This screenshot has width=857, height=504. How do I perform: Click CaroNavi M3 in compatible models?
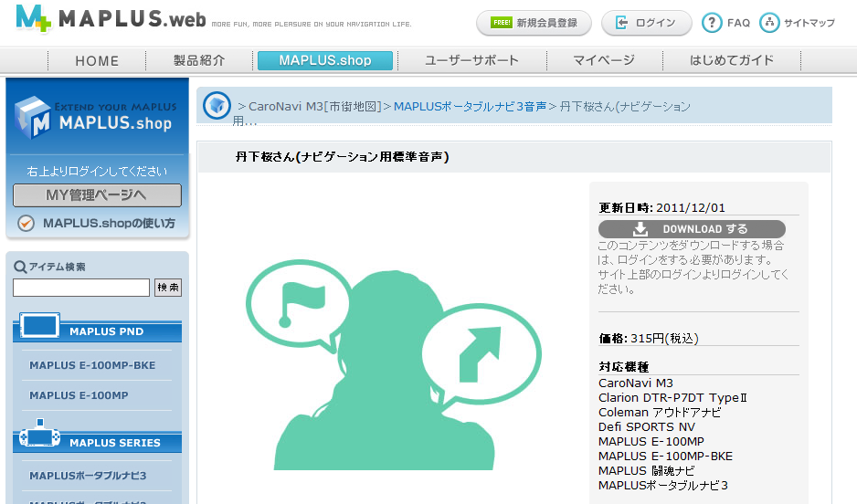click(x=636, y=383)
